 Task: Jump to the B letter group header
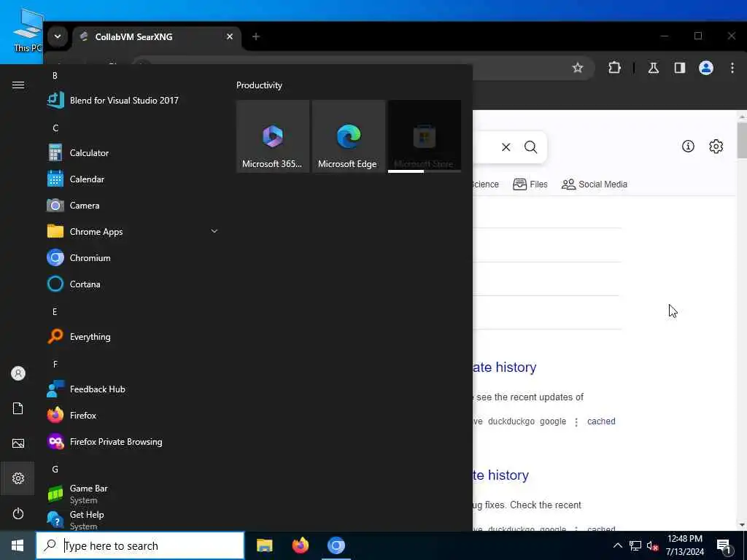coord(55,76)
